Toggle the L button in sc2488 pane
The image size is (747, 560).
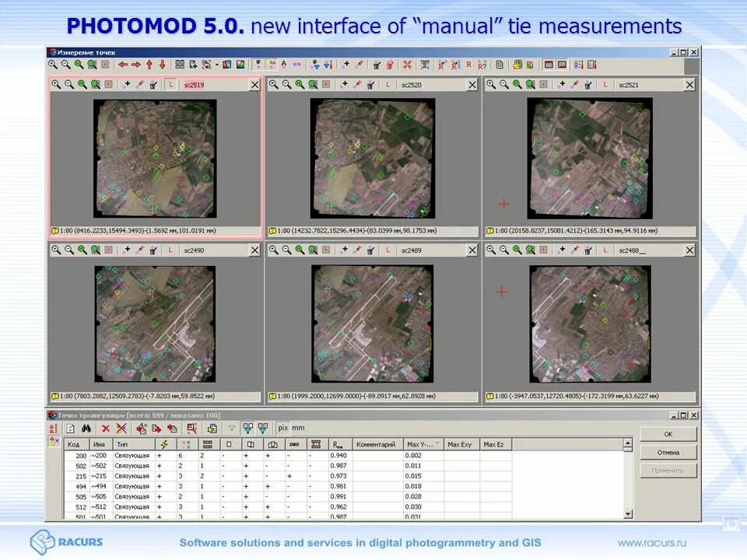tap(605, 250)
